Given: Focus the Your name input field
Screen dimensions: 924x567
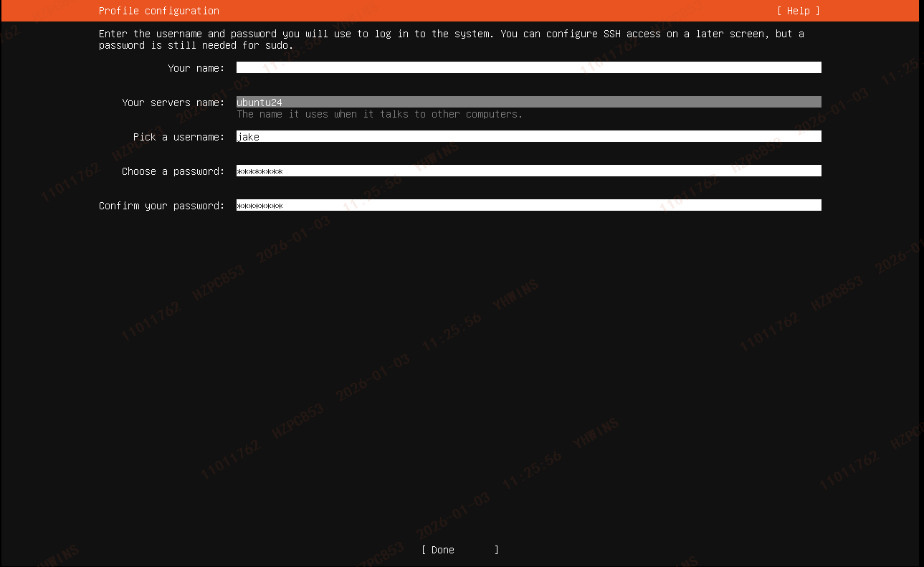Looking at the screenshot, I should coord(529,67).
